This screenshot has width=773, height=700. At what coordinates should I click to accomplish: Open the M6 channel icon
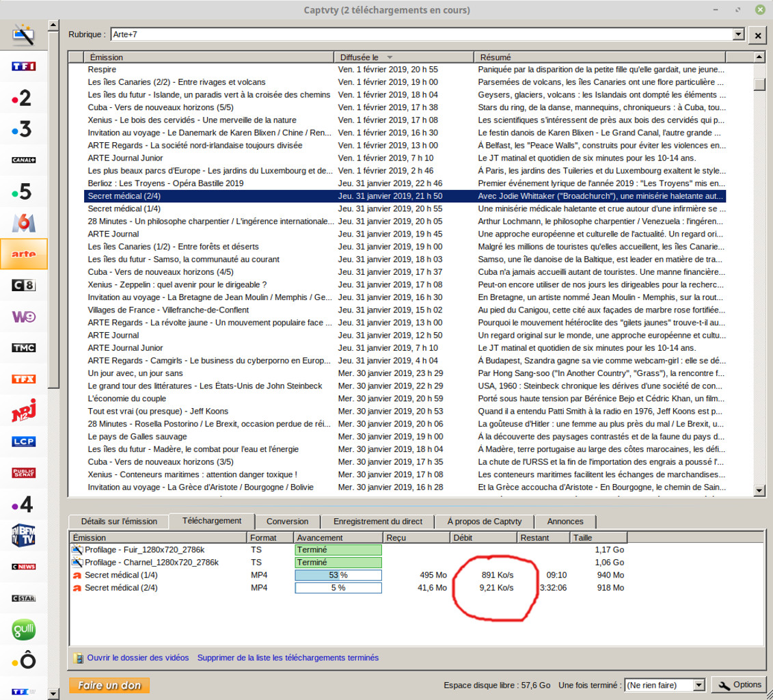pos(24,223)
